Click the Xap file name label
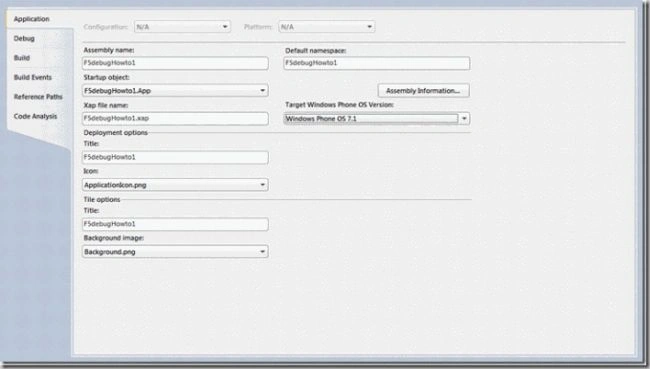Image resolution: width=650 pixels, height=369 pixels. coord(106,105)
